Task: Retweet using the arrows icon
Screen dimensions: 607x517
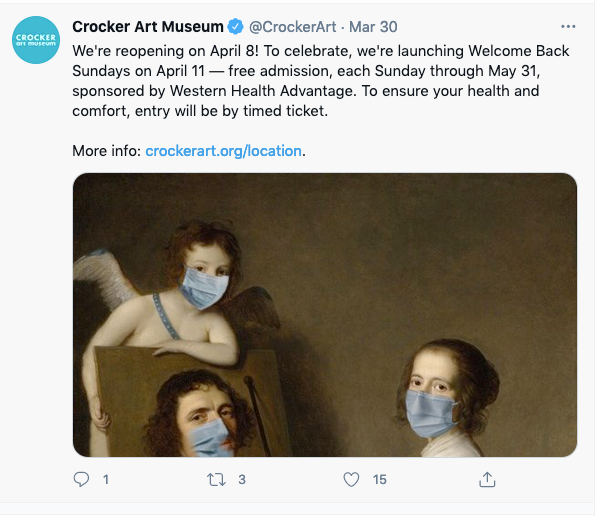Action: [x=215, y=480]
